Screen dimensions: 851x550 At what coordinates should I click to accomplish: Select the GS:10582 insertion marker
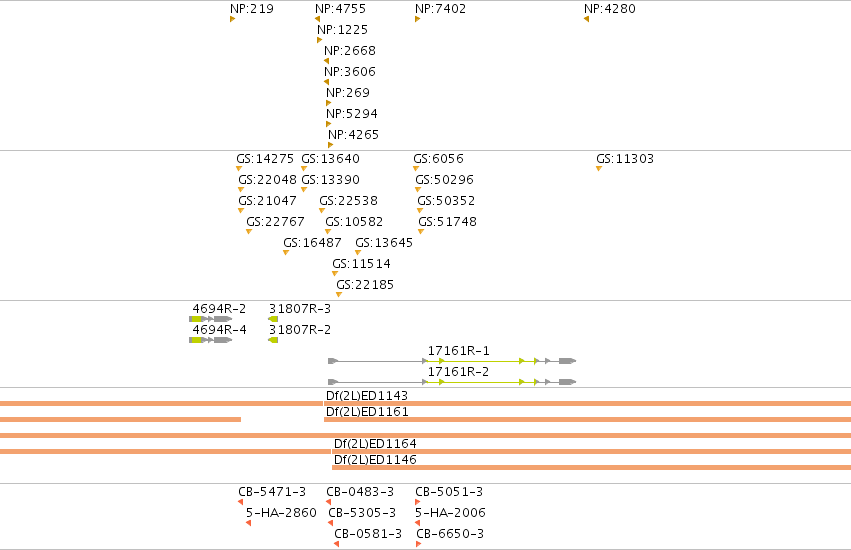(328, 232)
